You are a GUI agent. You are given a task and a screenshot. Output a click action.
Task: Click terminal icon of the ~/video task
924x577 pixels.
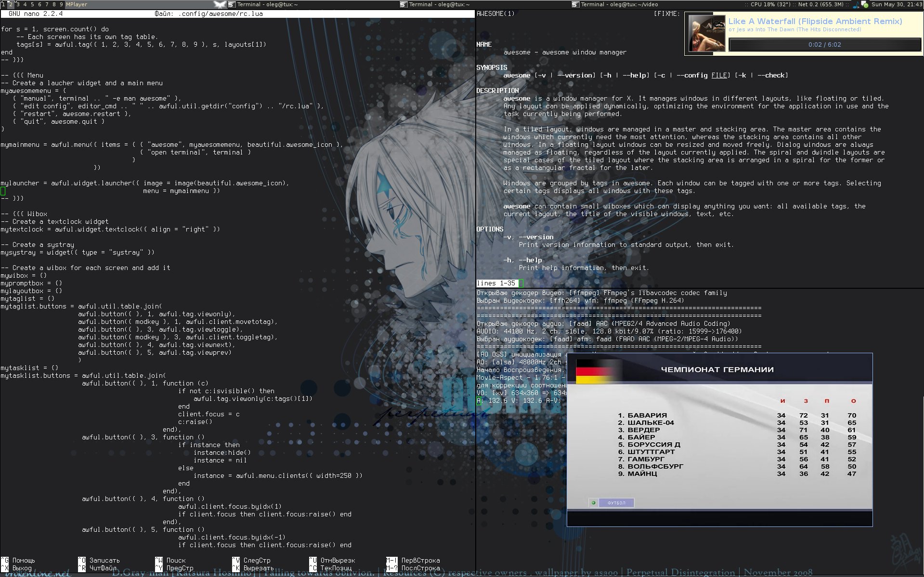(x=575, y=4)
